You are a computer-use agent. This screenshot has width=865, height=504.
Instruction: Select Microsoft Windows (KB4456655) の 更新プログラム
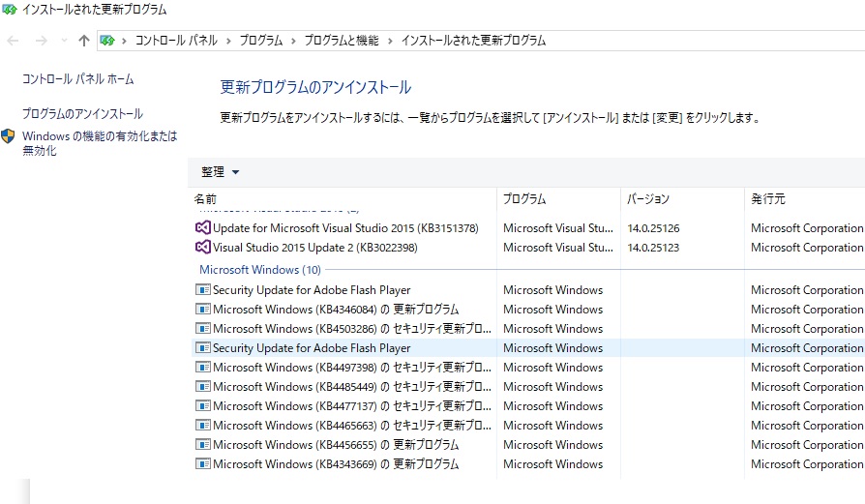click(336, 444)
